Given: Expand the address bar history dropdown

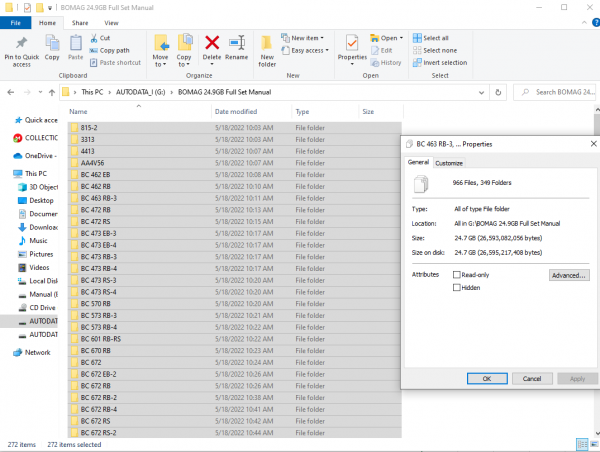Looking at the screenshot, I should [481, 92].
